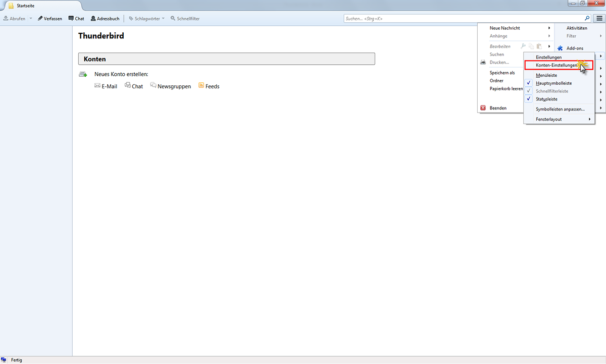Click the copy icon in Bearbeiten row
Viewport: 606px width, 364px height.
click(531, 46)
